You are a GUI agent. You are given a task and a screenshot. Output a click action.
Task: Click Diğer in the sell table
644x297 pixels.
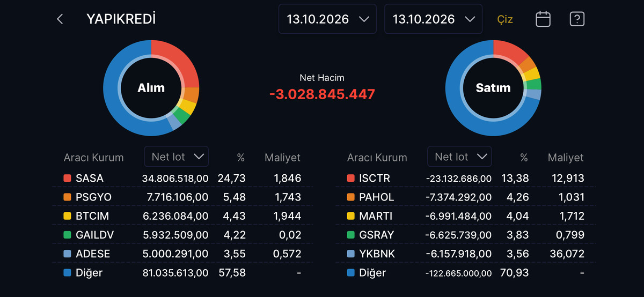coord(372,273)
